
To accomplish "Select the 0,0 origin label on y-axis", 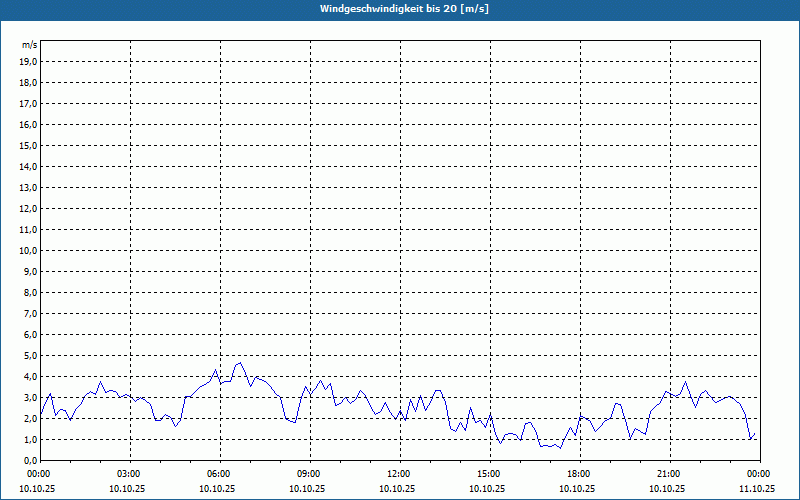I will 31,461.
